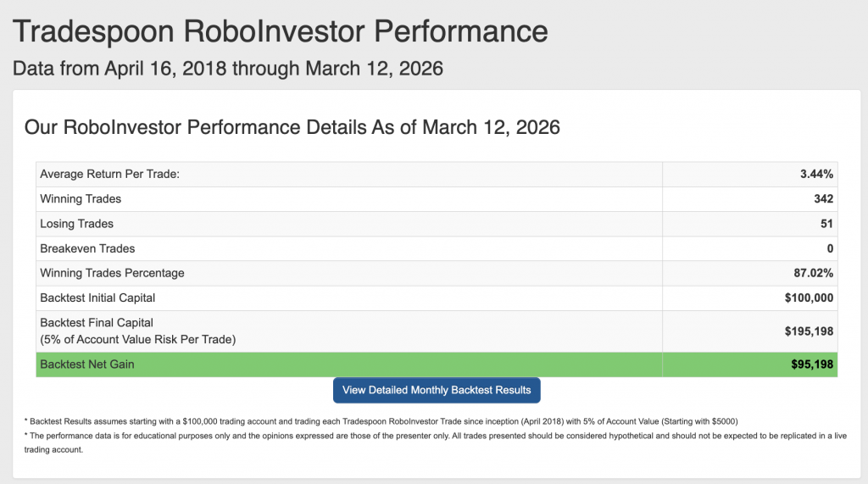Click the Performance Details As of heading
Viewport: 868px width, 484px height.
point(292,127)
